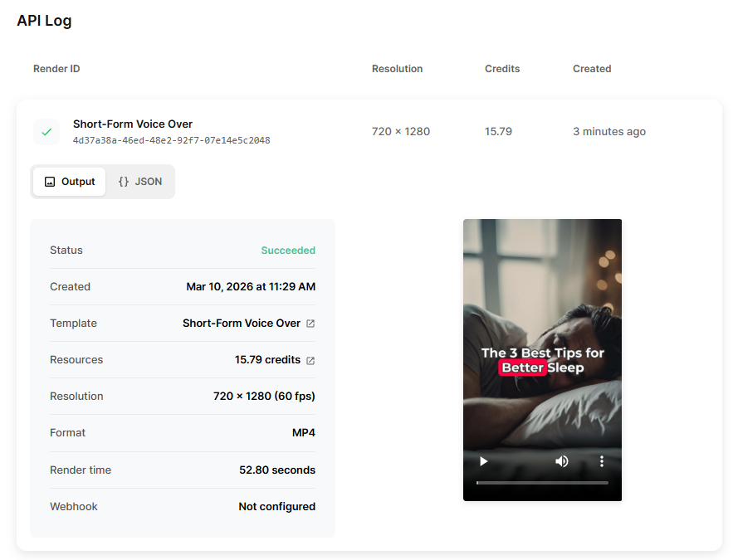
Task: Click the green checkmark status icon
Action: (x=46, y=131)
